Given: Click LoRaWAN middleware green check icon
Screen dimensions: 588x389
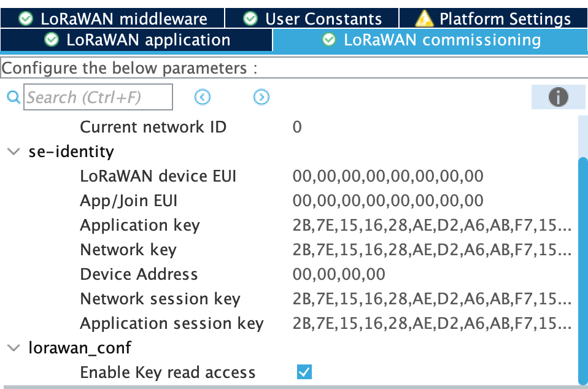Looking at the screenshot, I should pyautogui.click(x=26, y=19).
